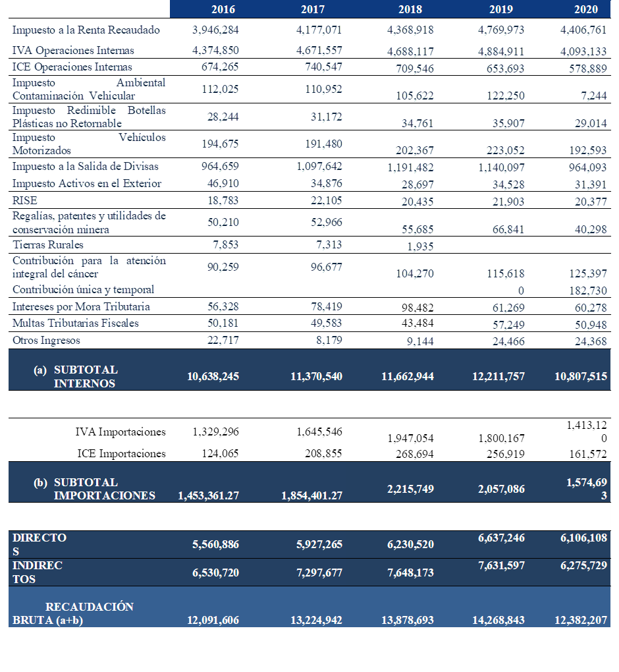Select the 10,638,245 subtotal value for 2016
Screen dimensions: 619x672
213,376
